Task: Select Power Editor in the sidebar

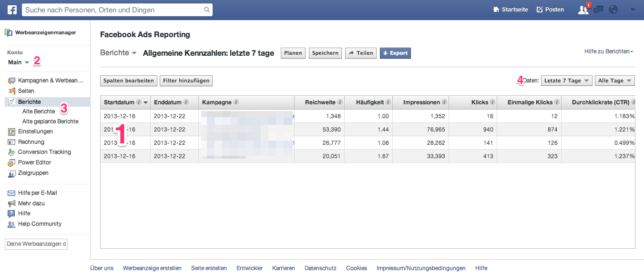Action: pos(34,162)
